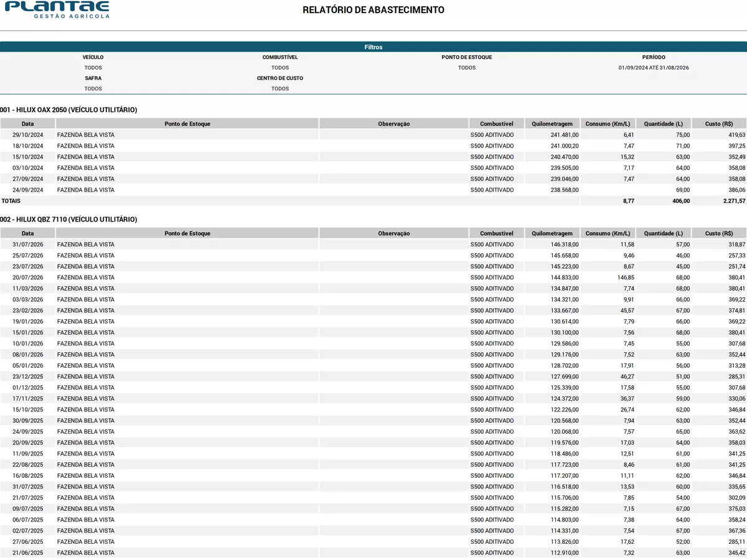Viewport: 747px width, 560px height.
Task: Select the '001 - HILUX OAX 2050' section heading
Action: [x=68, y=110]
